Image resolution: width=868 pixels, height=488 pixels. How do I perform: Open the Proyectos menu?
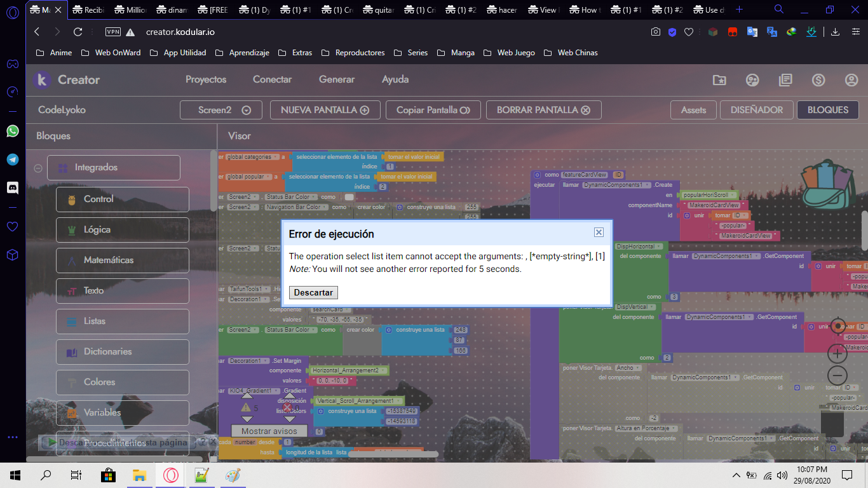click(206, 79)
